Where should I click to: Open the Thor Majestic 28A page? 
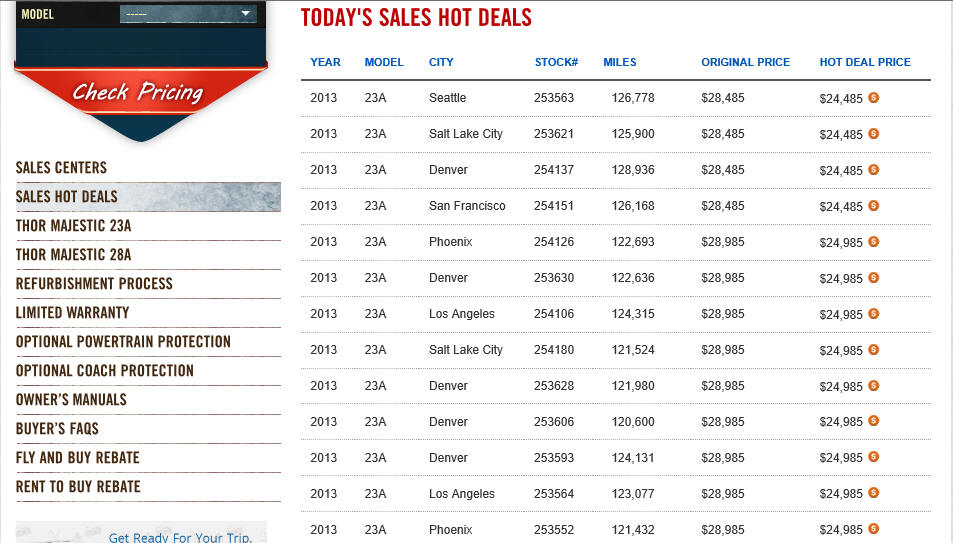point(74,254)
